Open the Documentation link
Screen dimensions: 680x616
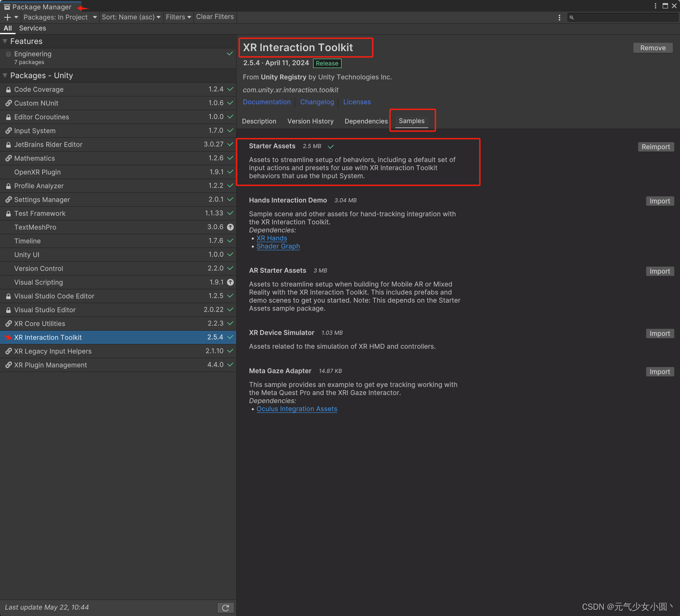(267, 102)
